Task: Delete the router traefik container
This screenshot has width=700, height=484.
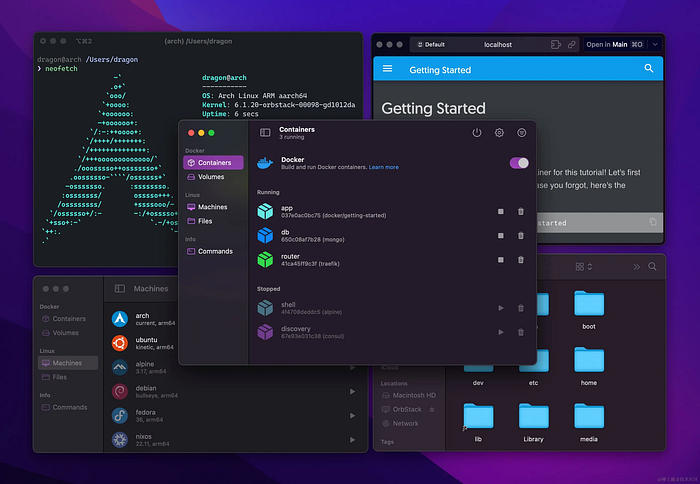Action: coord(521,260)
